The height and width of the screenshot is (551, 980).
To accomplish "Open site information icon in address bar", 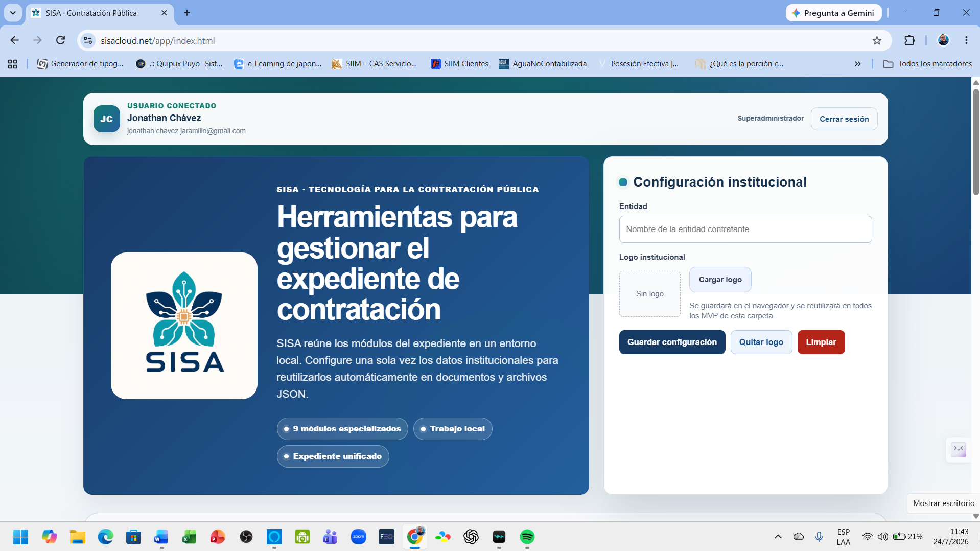I will (x=88, y=40).
